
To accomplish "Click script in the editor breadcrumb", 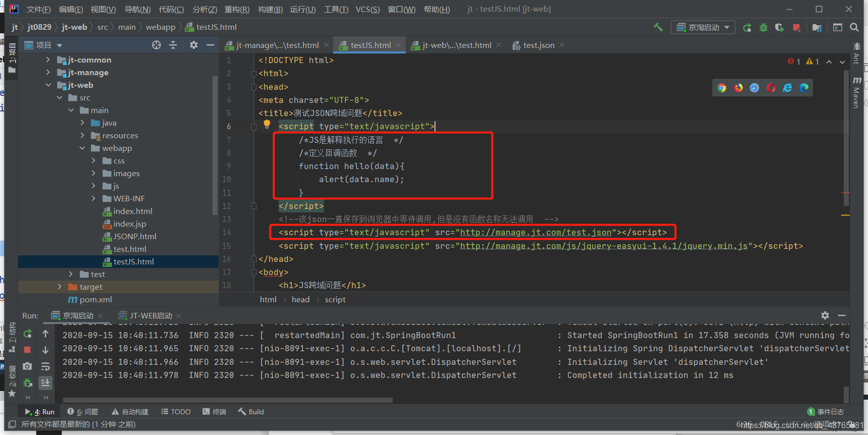I will 335,299.
